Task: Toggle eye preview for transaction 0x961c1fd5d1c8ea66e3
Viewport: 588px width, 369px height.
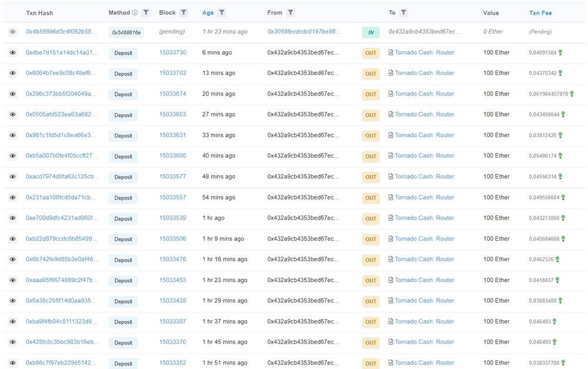Action: (x=13, y=135)
